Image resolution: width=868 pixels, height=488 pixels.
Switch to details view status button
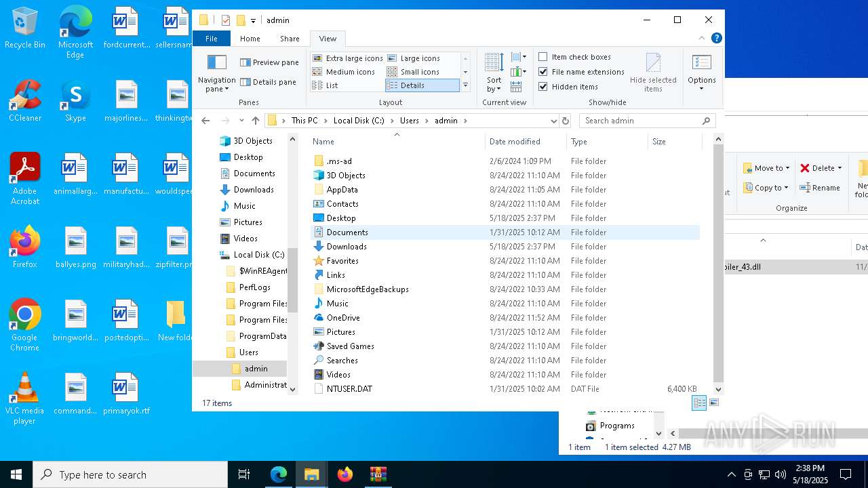pyautogui.click(x=699, y=403)
